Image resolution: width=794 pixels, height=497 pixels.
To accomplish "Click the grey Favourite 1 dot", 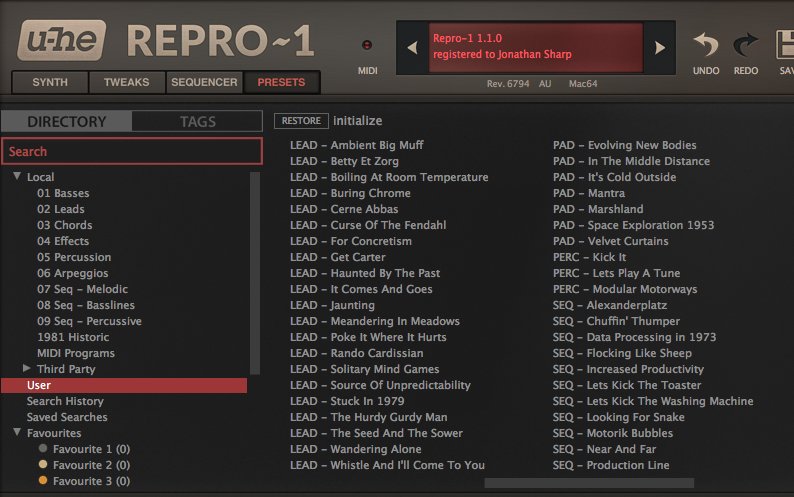I will [x=43, y=448].
